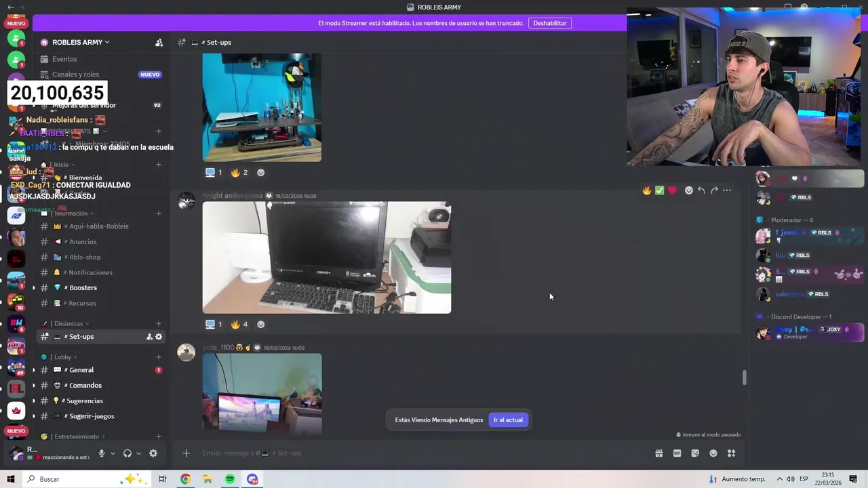The image size is (868, 488).
Task: Toggle fire reaction with count 4
Action: tap(239, 325)
